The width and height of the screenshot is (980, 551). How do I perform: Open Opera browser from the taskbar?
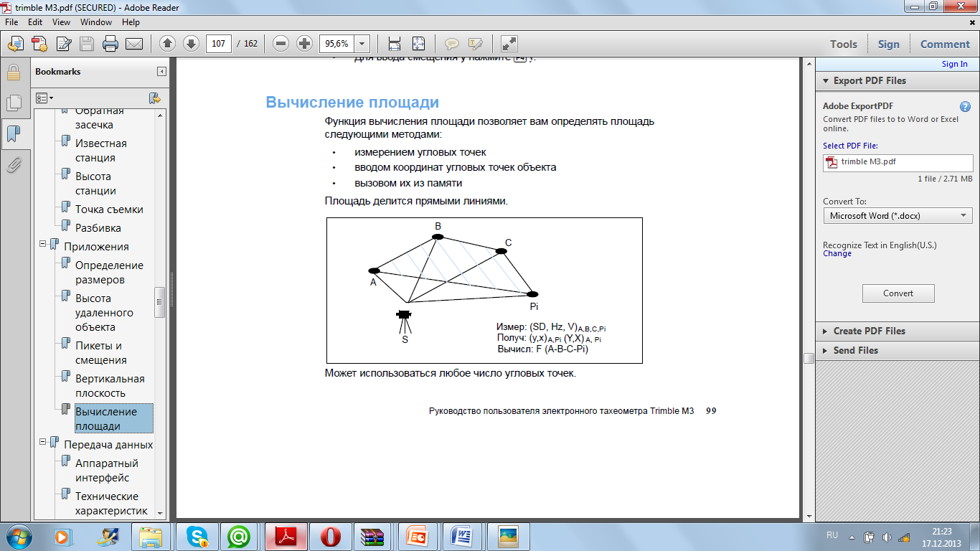pos(330,536)
